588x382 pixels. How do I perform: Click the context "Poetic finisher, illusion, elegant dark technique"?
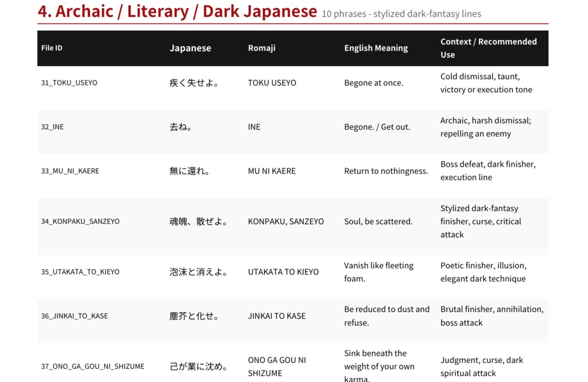483,272
